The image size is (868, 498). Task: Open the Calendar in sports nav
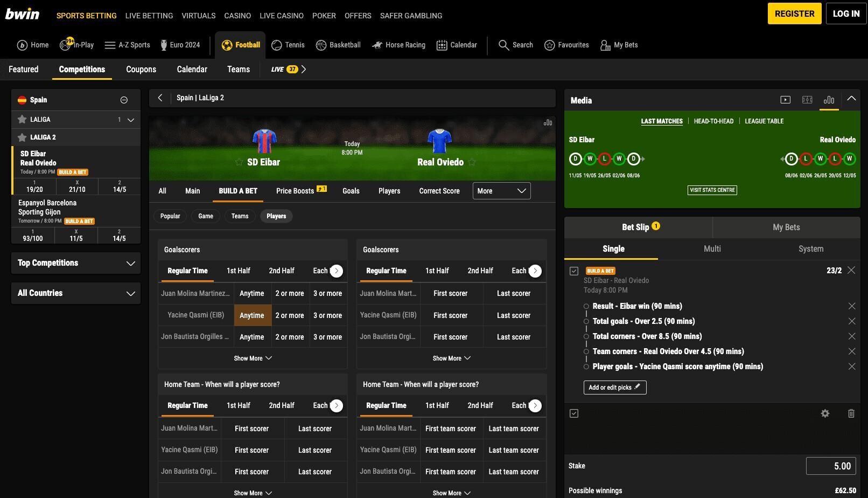point(457,45)
